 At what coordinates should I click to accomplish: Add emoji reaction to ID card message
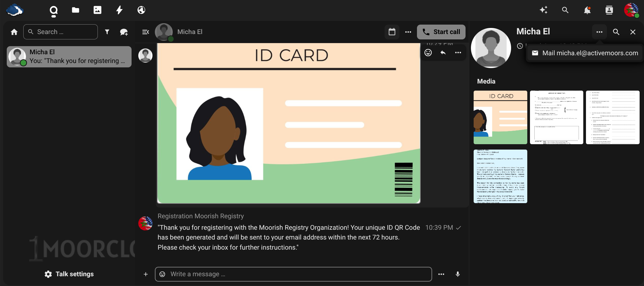[428, 53]
